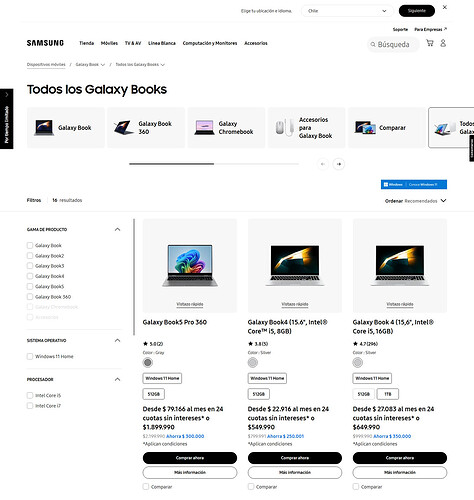Viewport: 474px width, 500px height.
Task: Enable the Intel Core i7 filter
Action: (x=30, y=406)
